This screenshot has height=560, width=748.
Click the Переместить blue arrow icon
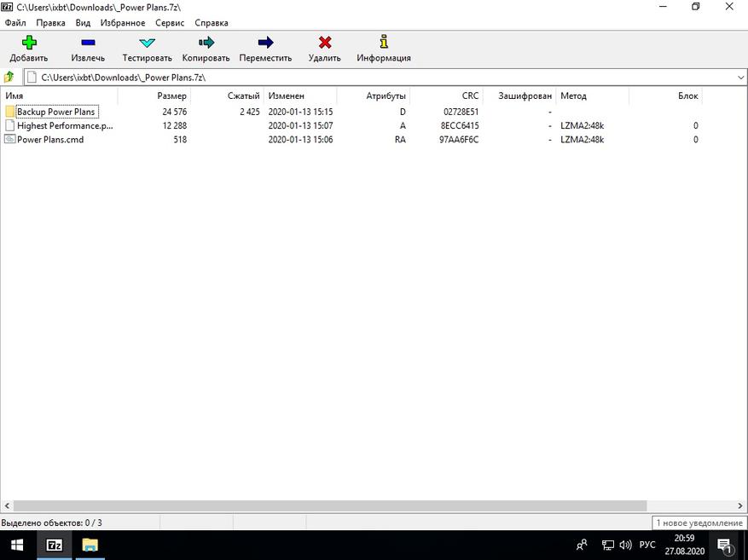(266, 43)
